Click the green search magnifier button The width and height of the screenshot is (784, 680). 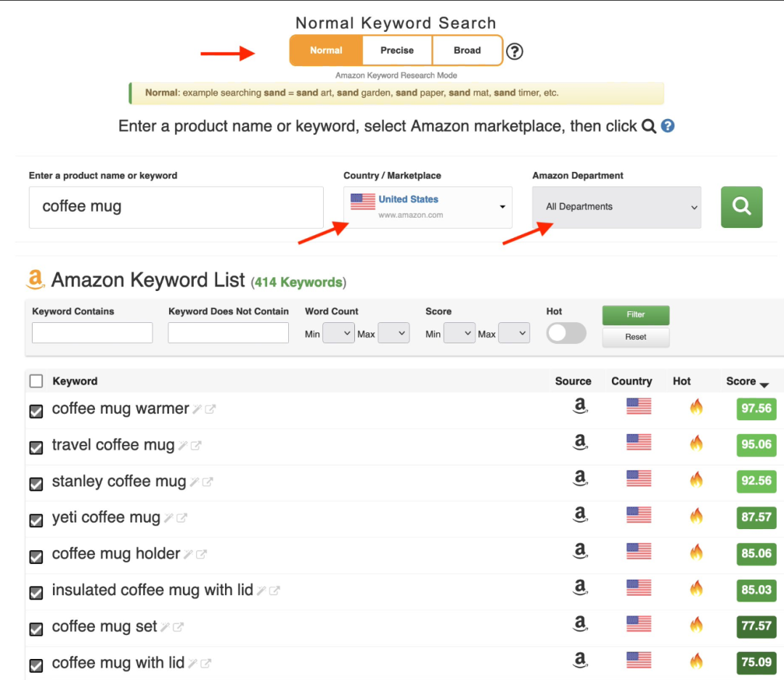741,207
